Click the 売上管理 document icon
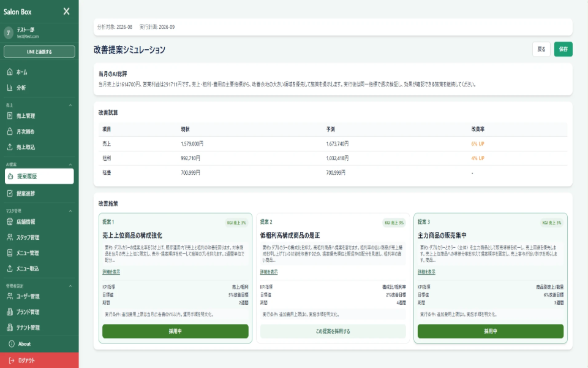 click(10, 116)
